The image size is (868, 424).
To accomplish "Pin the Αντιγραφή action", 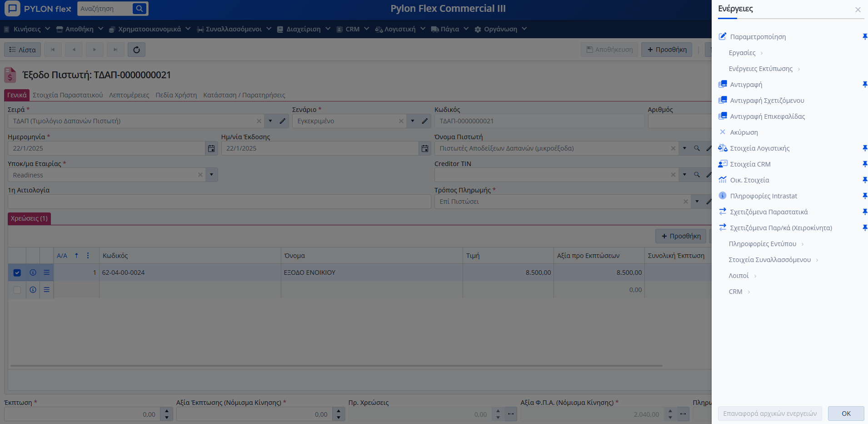I will tap(865, 85).
